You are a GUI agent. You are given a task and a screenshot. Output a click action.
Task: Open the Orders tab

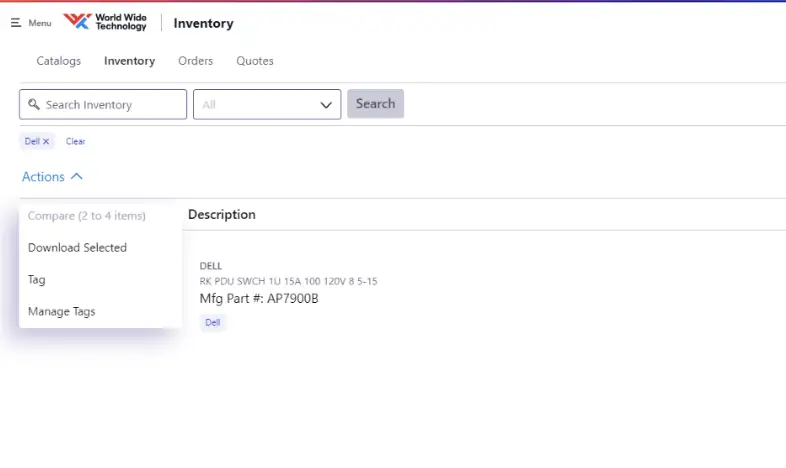point(195,61)
